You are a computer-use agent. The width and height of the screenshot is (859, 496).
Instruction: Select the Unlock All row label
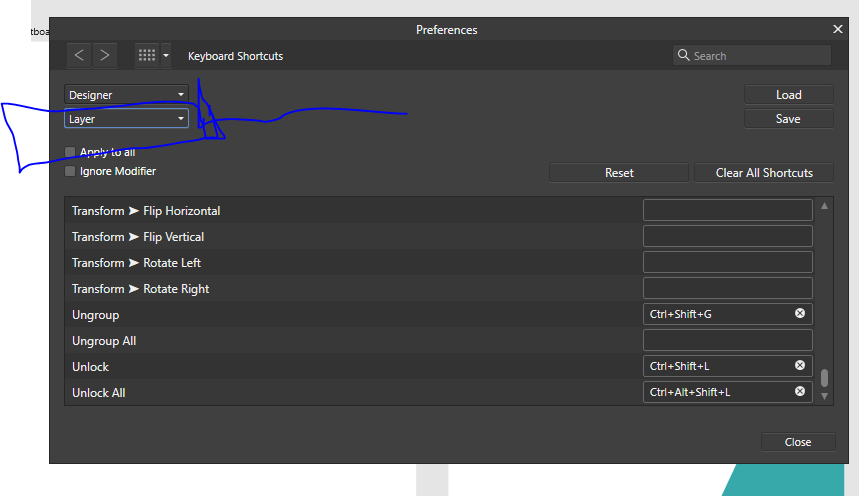click(x=99, y=393)
